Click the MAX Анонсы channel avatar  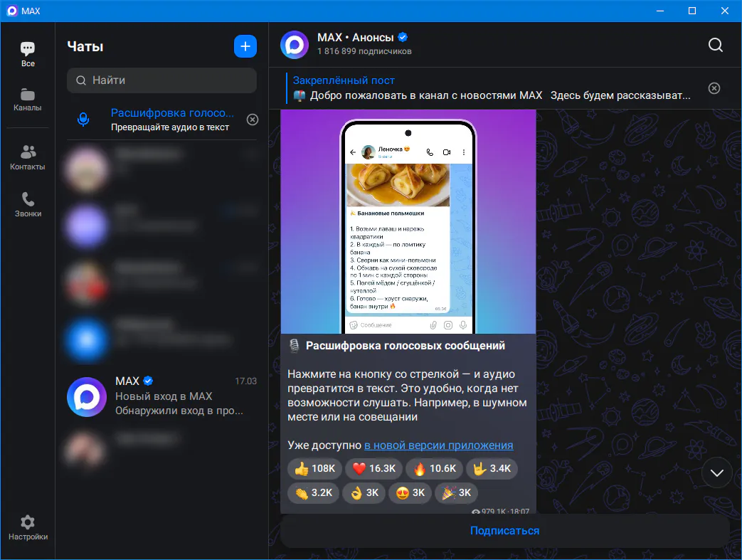point(295,45)
